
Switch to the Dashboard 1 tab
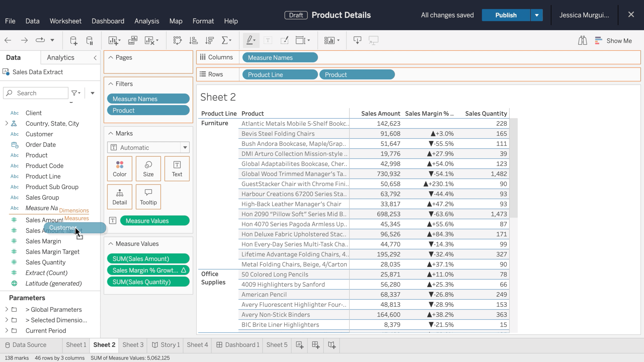(238, 345)
